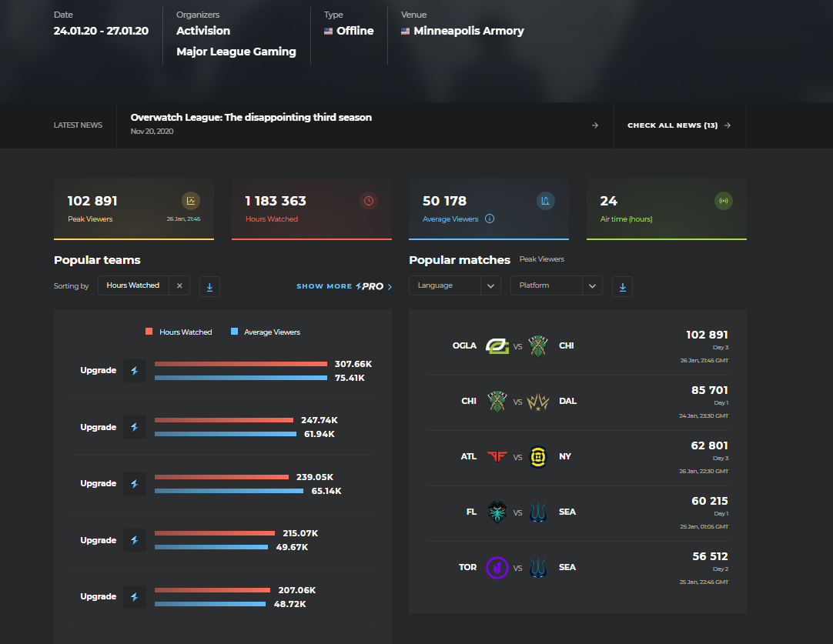Click the Offline event type text
The width and height of the screenshot is (833, 644).
click(x=355, y=31)
